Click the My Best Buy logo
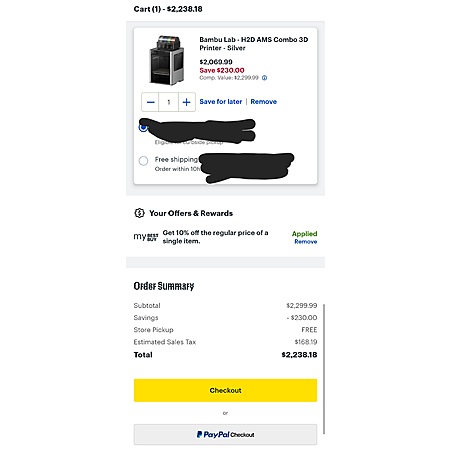450x450 pixels. tap(146, 237)
